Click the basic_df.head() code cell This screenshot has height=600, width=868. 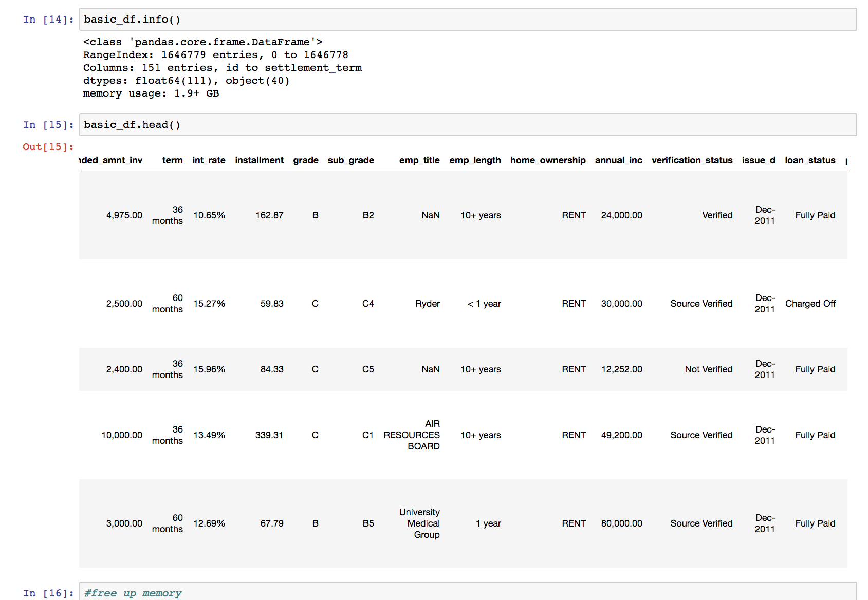tap(468, 125)
